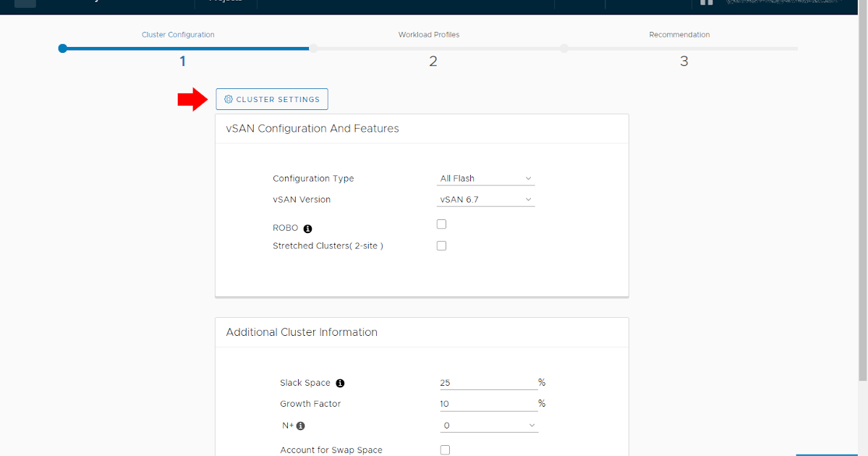Click the step 3 progress circle
This screenshot has height=456, width=868.
(x=563, y=48)
